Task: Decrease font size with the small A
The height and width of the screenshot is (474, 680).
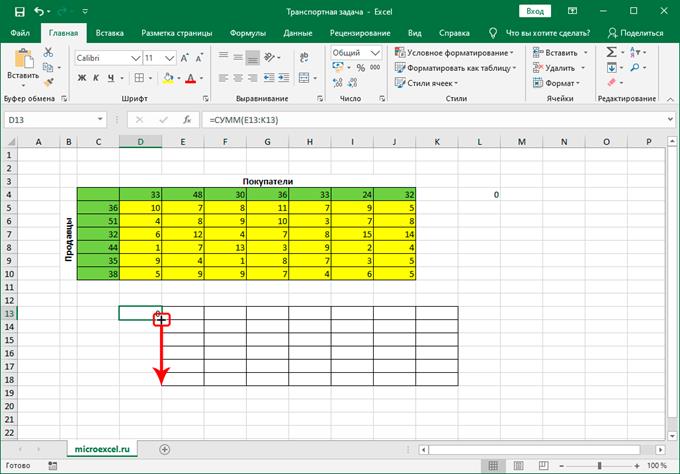Action: (199, 58)
